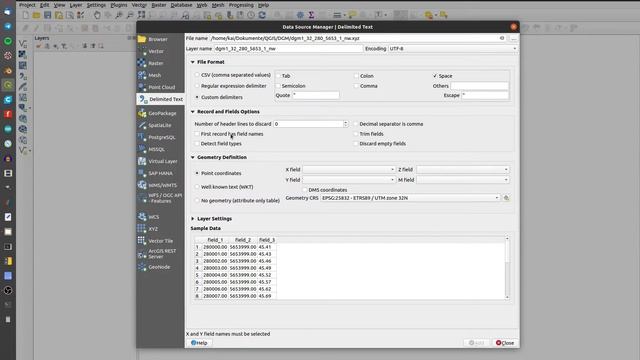Collapse the Geometry Definition section

[193, 157]
